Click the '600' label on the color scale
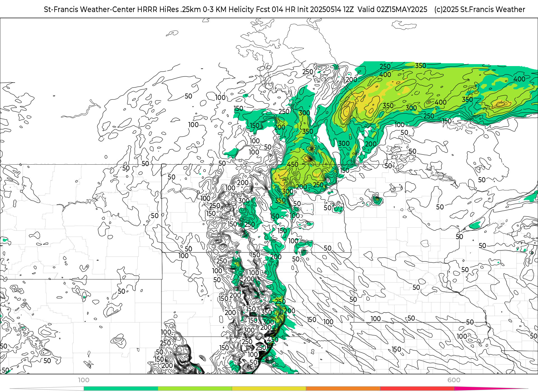This screenshot has height=392, width=538. pyautogui.click(x=454, y=380)
